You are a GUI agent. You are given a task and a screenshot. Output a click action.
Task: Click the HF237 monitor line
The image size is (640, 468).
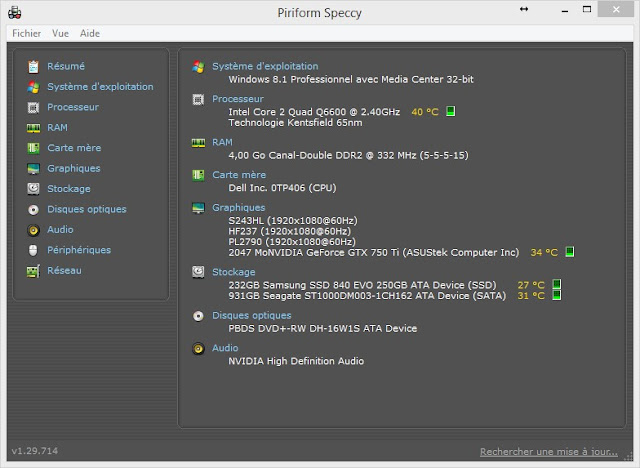(290, 231)
